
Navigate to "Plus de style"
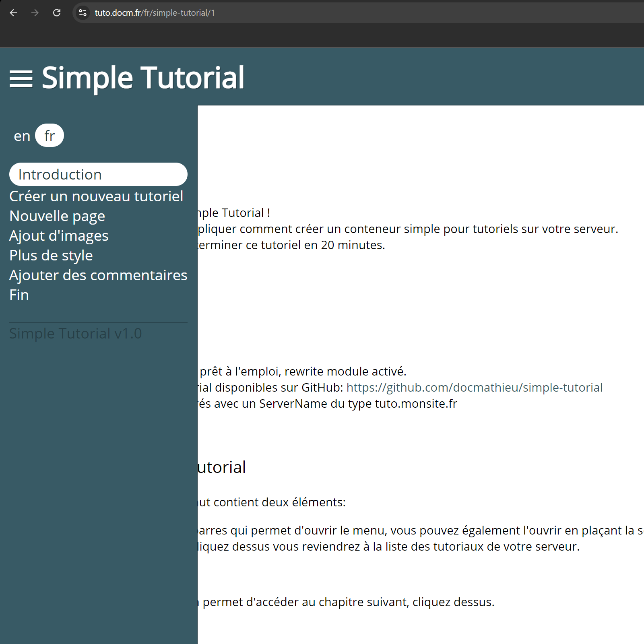(x=51, y=255)
